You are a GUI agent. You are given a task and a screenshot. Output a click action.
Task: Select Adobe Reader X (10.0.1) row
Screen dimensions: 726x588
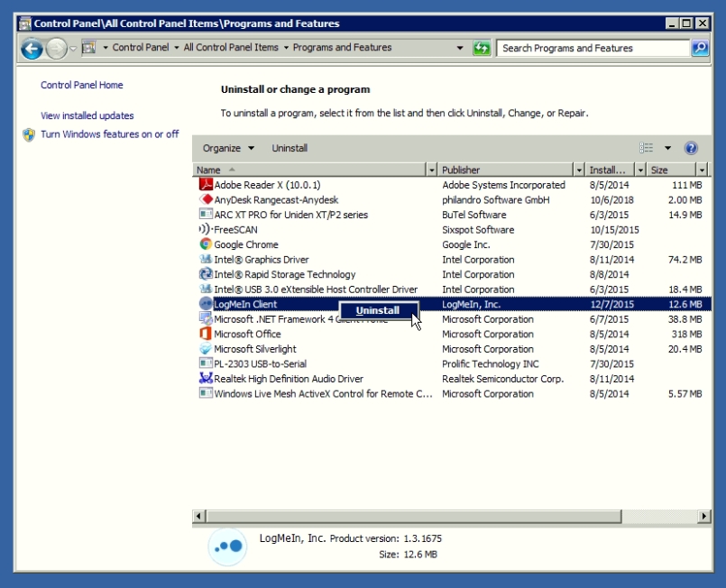(x=452, y=185)
